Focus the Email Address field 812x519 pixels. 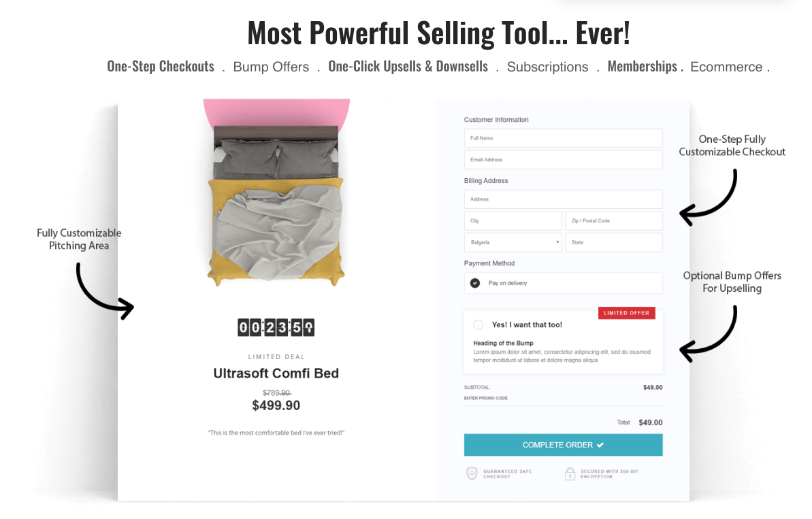(563, 160)
